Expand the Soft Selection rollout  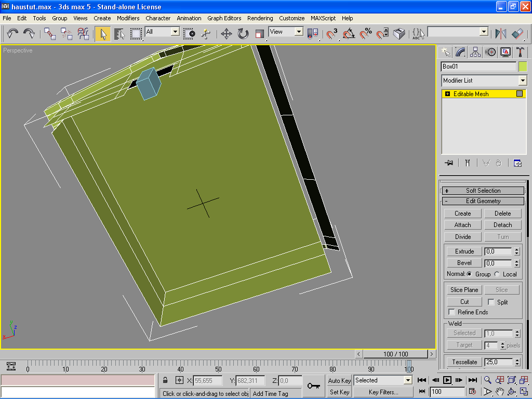click(483, 191)
